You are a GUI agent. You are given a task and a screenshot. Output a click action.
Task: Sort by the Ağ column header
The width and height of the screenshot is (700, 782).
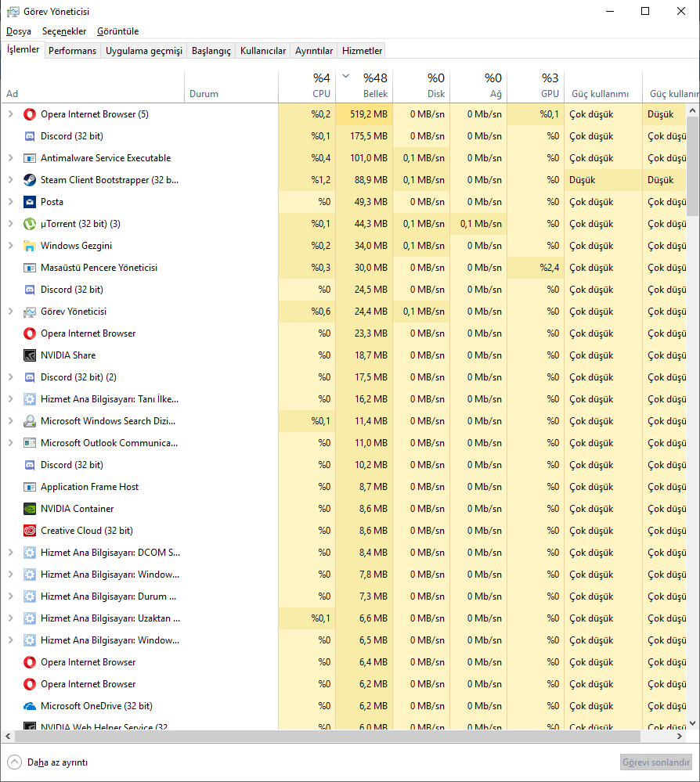pos(479,86)
